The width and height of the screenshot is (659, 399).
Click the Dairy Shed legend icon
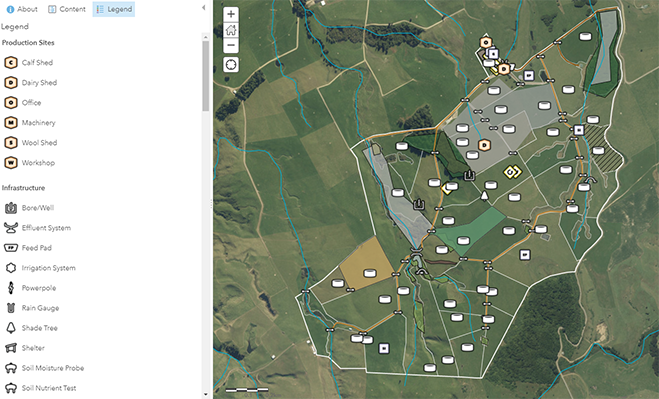11,83
